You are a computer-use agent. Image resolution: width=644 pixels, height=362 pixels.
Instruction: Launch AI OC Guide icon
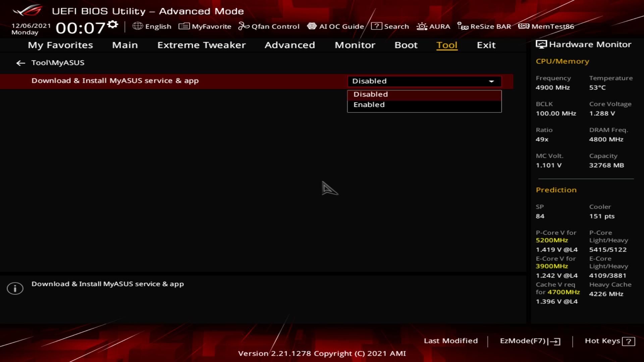(312, 26)
